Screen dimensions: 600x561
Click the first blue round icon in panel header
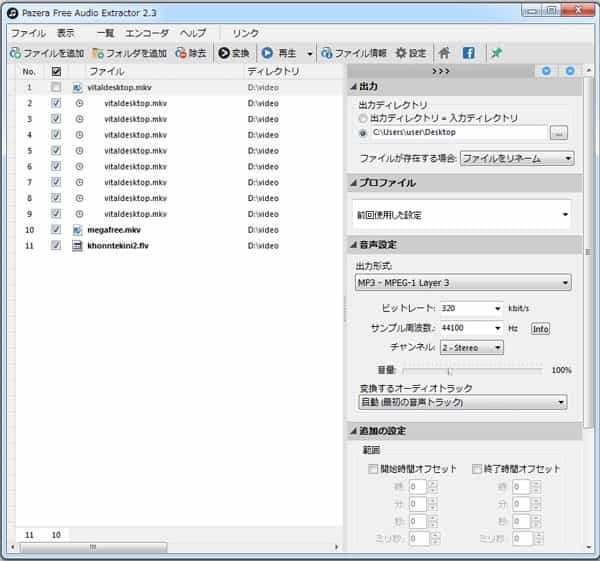pos(546,71)
